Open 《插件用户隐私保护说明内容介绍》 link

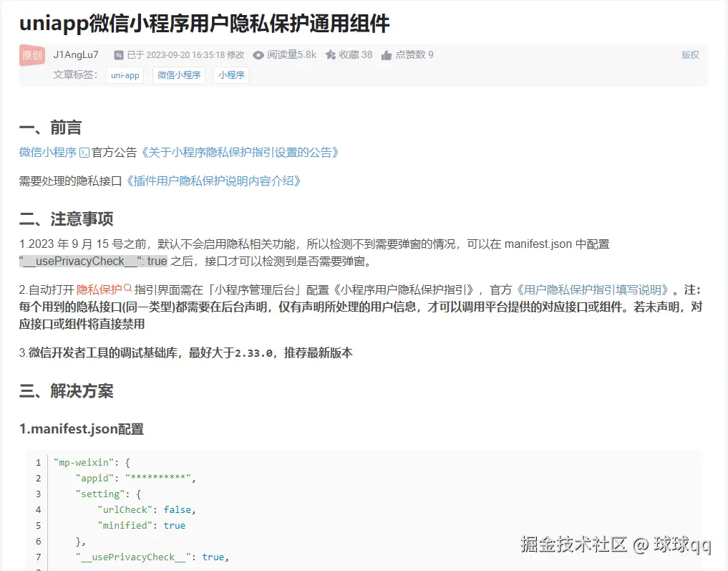[213, 181]
